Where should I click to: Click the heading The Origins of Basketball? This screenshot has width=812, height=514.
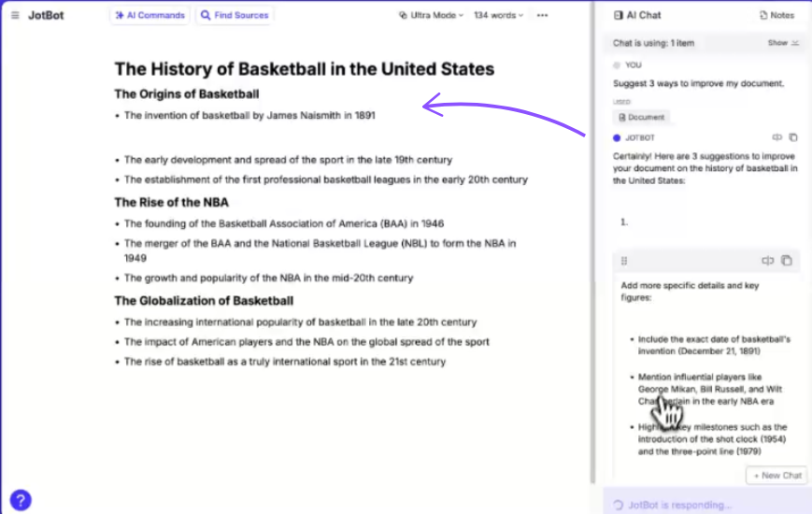coord(187,94)
